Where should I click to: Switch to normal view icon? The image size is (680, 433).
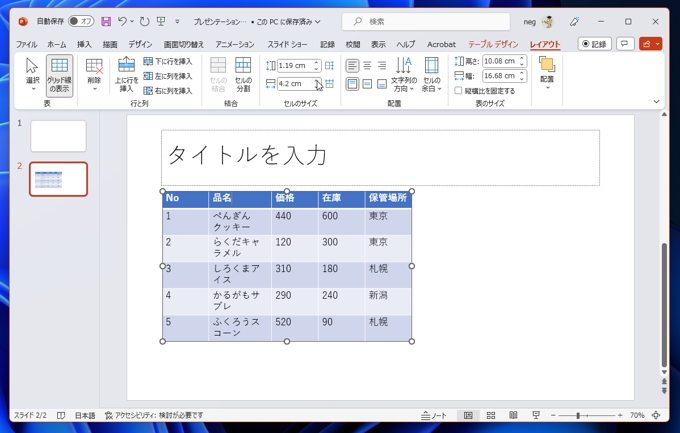click(x=468, y=416)
